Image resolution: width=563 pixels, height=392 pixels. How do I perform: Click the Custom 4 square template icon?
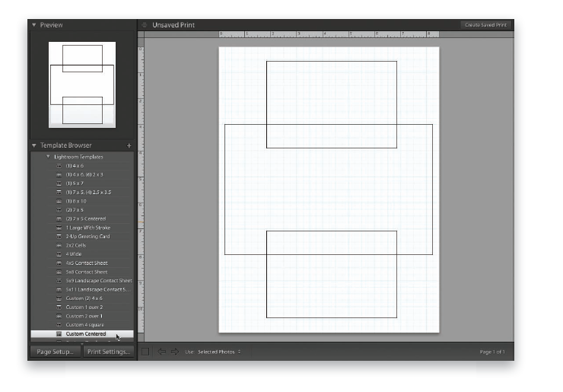59,325
